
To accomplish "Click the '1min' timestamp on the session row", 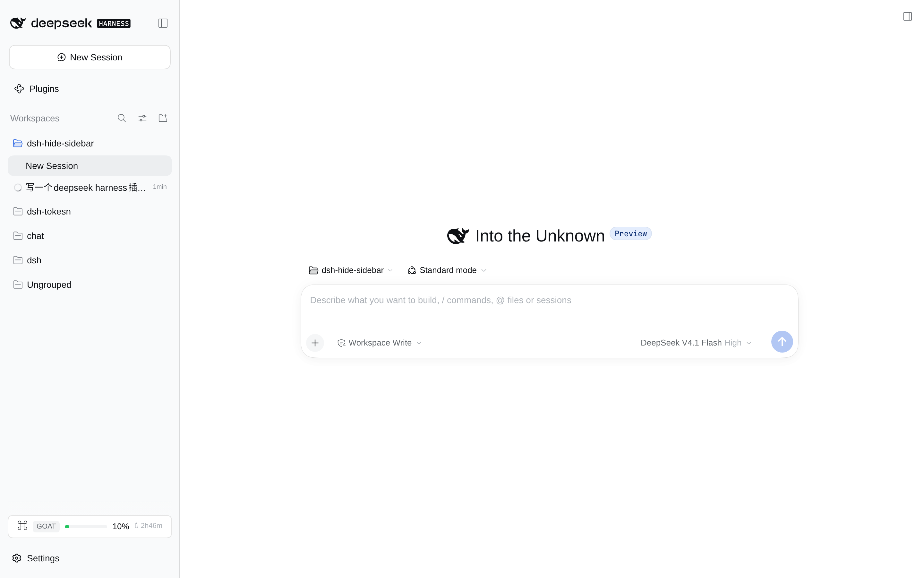I will pyautogui.click(x=159, y=187).
